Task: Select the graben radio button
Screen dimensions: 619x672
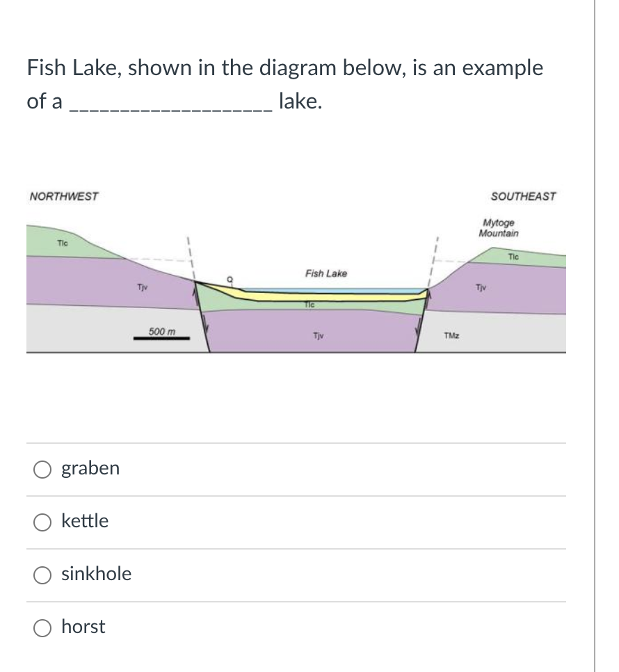Action: pyautogui.click(x=42, y=470)
